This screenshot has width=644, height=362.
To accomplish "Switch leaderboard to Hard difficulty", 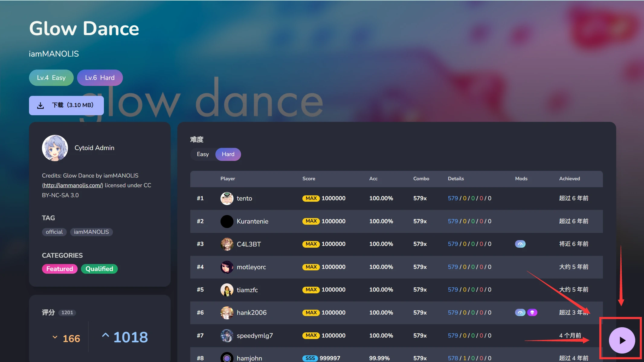I will [x=228, y=154].
